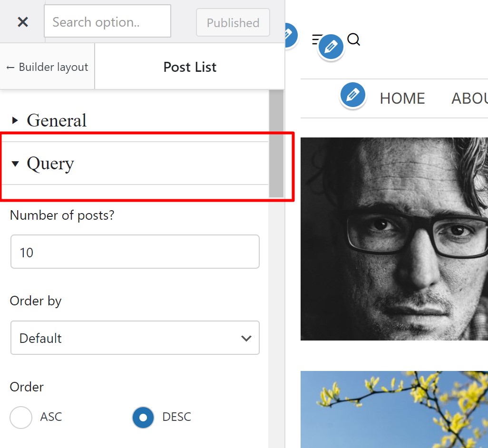
Task: Focus the Search option field
Action: click(107, 21)
